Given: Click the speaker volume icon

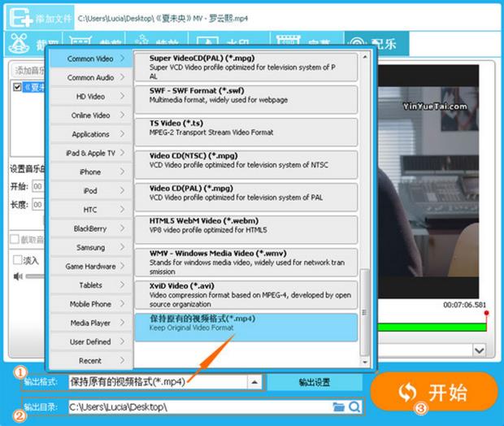Looking at the screenshot, I should [18, 276].
